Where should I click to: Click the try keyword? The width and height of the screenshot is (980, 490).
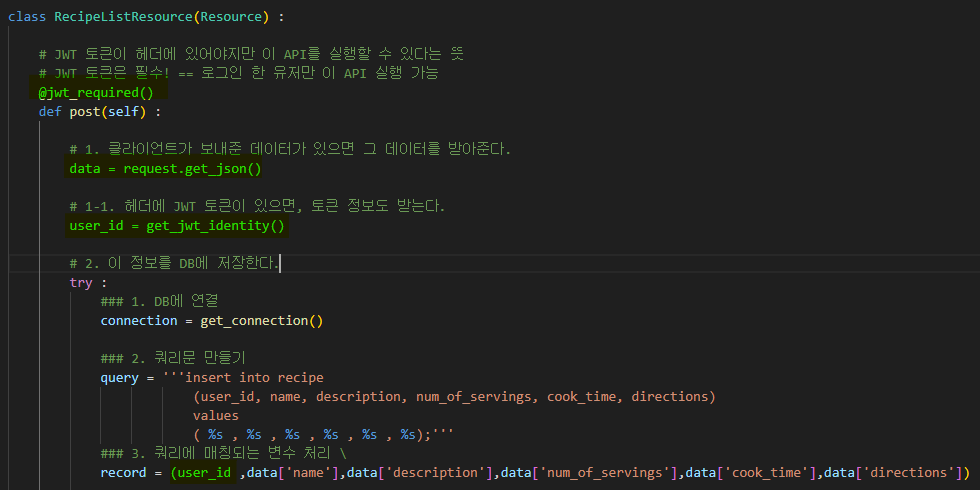(x=81, y=282)
